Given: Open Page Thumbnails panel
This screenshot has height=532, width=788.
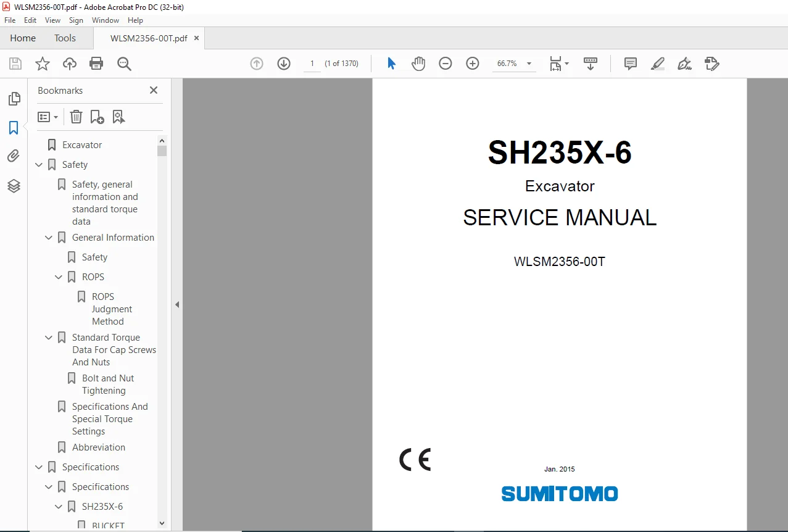Looking at the screenshot, I should pos(14,99).
